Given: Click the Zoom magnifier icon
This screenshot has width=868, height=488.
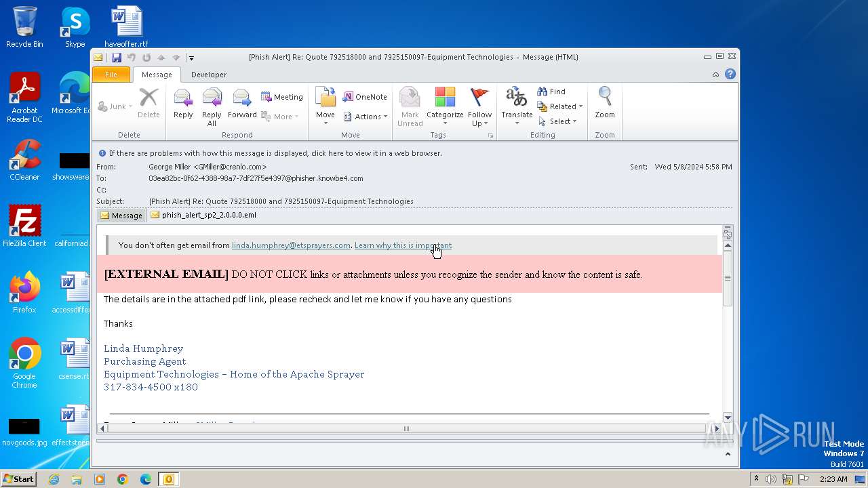Looking at the screenshot, I should [605, 103].
